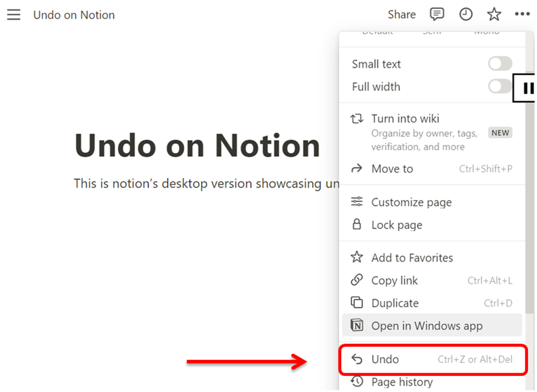The image size is (537, 392).
Task: Choose Open in Windows app
Action: [x=432, y=325]
